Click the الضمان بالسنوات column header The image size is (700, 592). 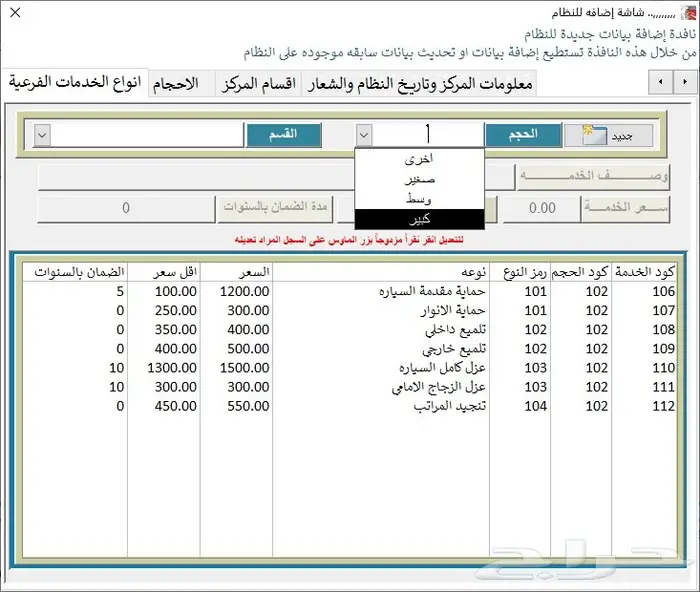click(75, 272)
